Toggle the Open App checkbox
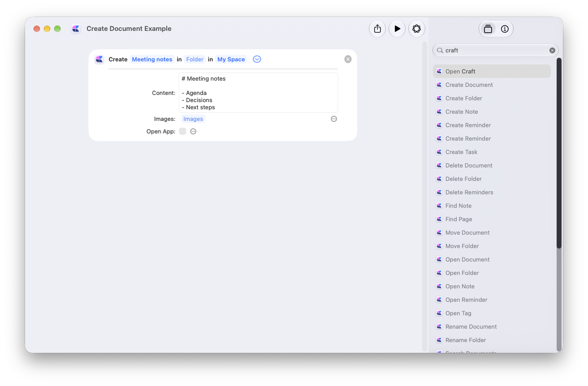 coord(182,131)
